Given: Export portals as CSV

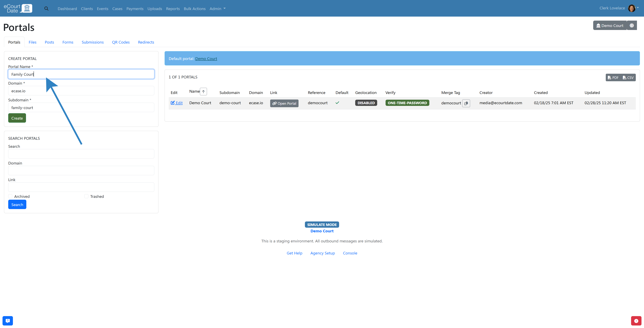Looking at the screenshot, I should (x=628, y=78).
